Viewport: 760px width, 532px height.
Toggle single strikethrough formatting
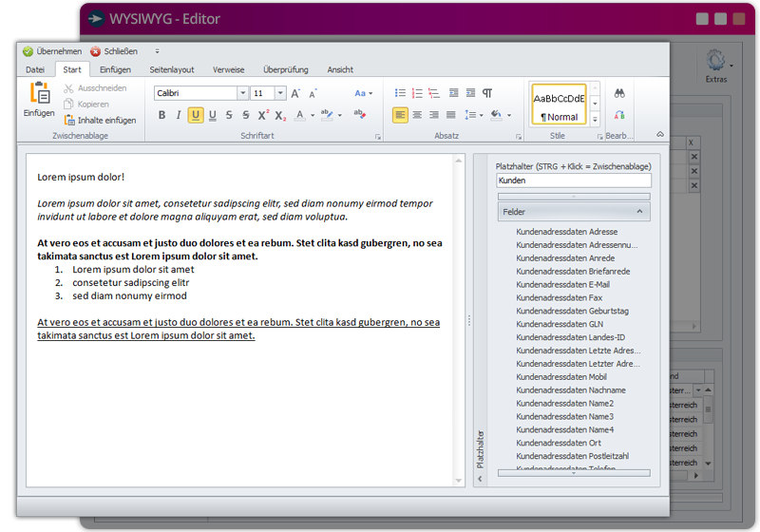[x=229, y=115]
